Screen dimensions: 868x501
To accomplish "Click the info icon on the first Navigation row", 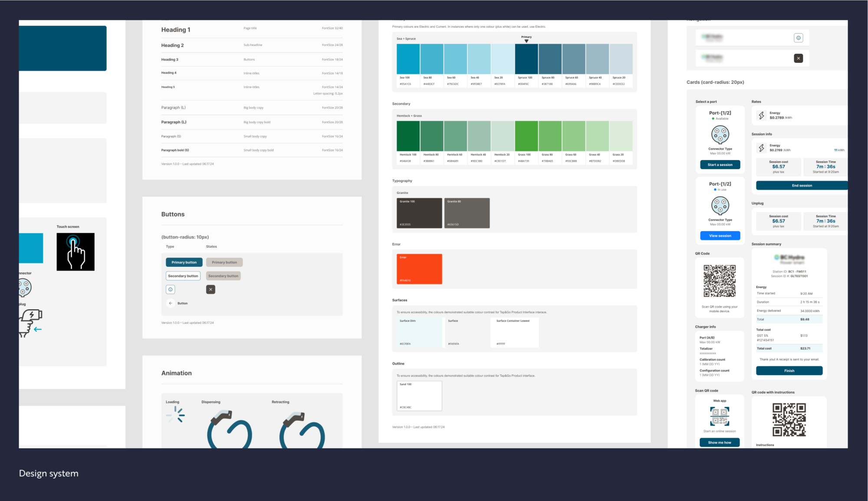I will 799,37.
